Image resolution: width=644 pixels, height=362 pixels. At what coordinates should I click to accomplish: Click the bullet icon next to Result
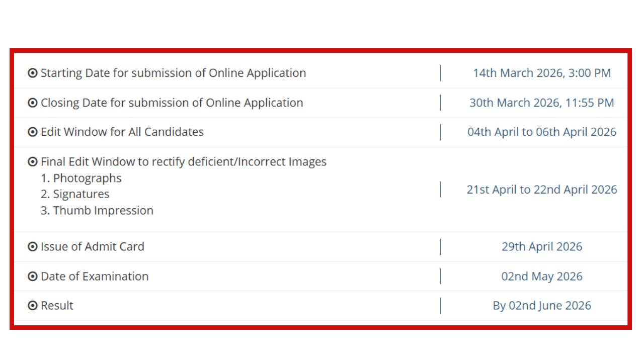pyautogui.click(x=33, y=306)
